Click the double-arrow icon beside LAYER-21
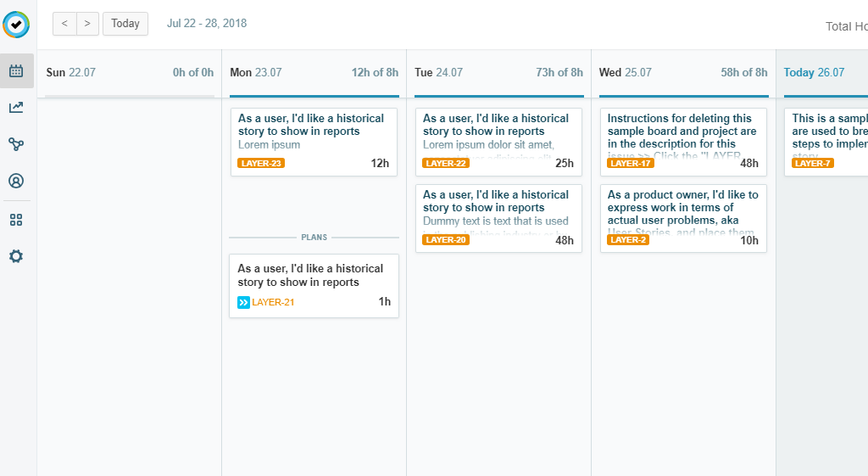868x476 pixels. click(x=243, y=302)
